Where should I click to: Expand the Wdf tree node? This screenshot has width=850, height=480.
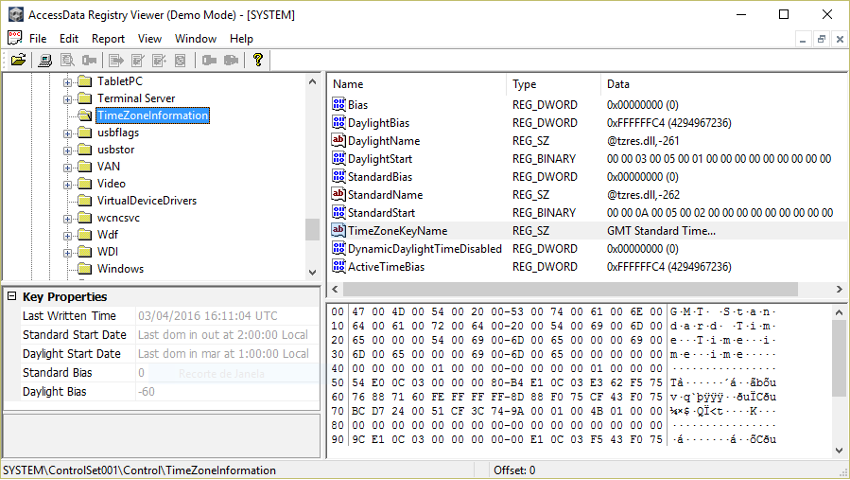[x=67, y=236]
